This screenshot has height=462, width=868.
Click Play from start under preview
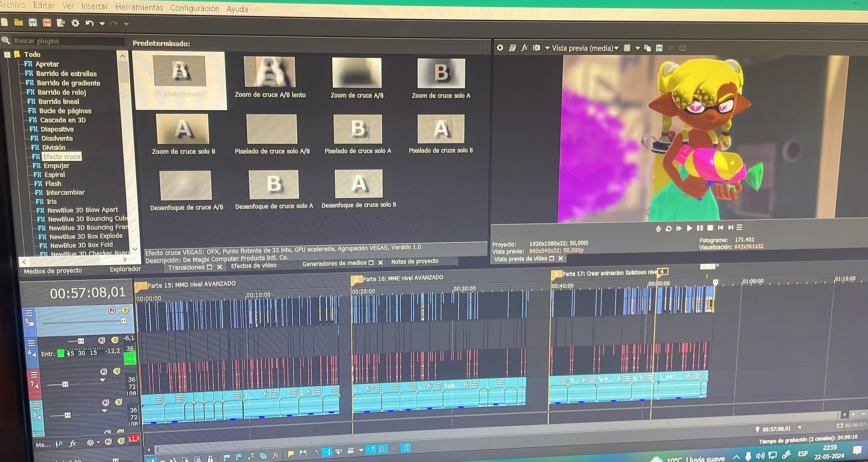(679, 228)
